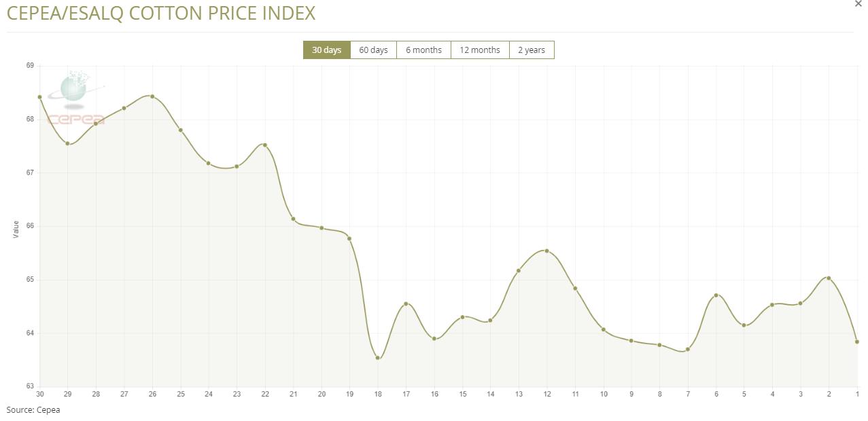Open the 2 years price history
Image resolution: width=868 pixels, height=421 pixels.
tap(531, 50)
